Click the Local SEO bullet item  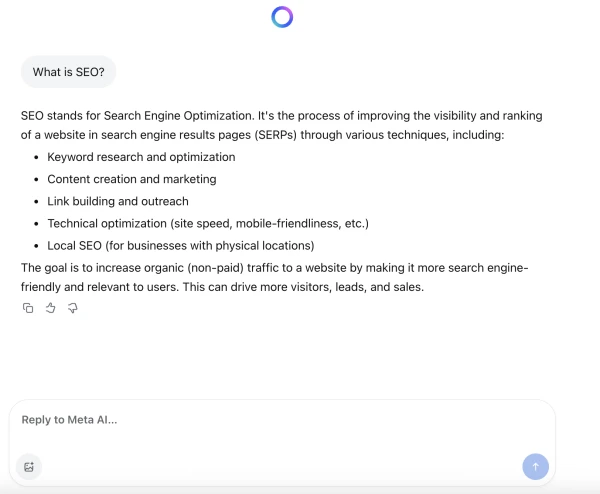tap(181, 246)
